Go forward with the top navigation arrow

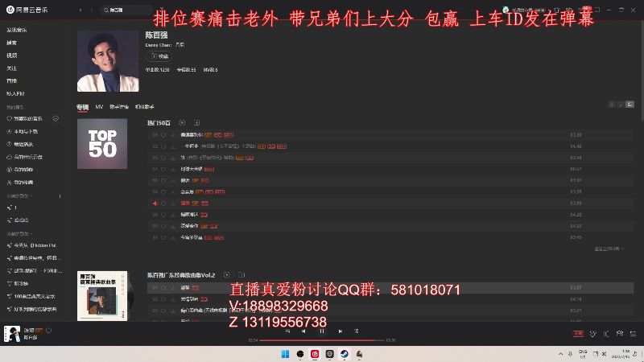[x=92, y=10]
